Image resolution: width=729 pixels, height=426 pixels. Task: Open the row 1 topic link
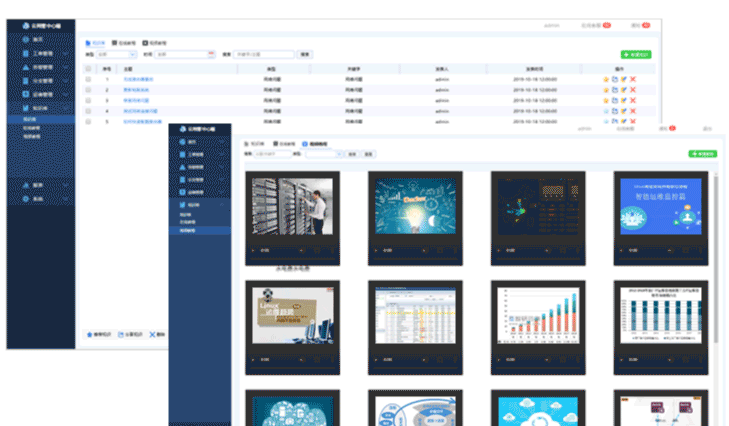pos(138,80)
